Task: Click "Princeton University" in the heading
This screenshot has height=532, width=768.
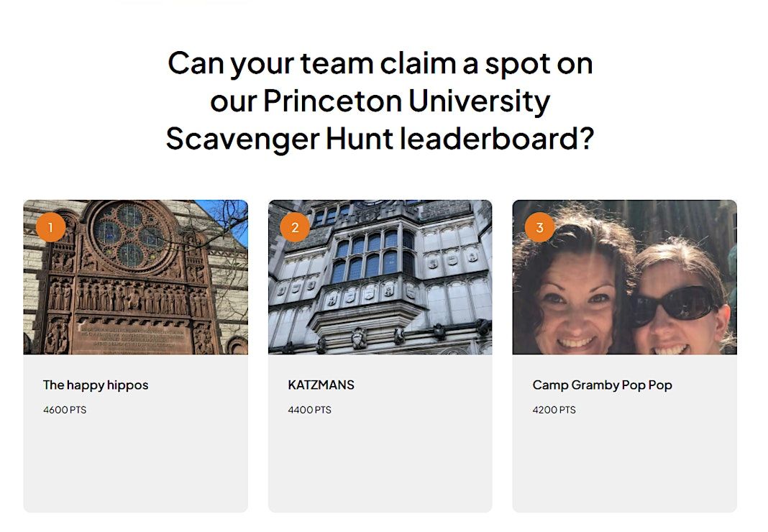Action: tap(406, 101)
